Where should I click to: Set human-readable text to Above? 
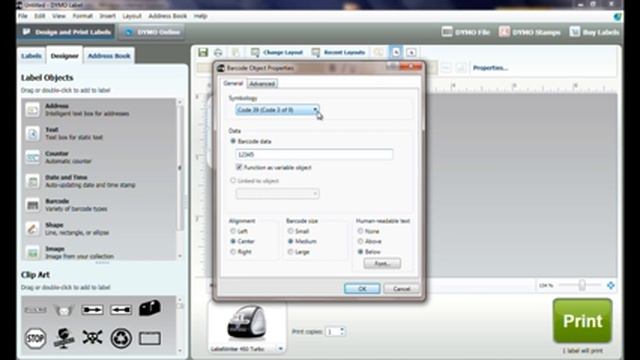(x=360, y=241)
